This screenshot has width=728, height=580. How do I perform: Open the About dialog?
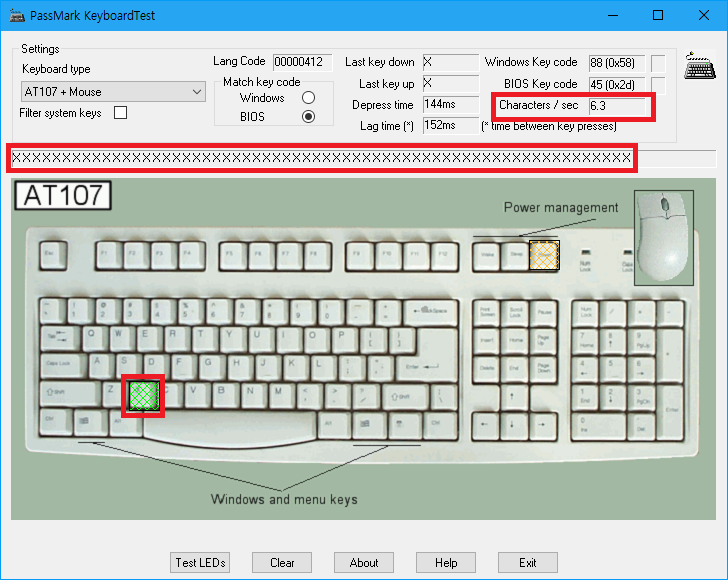(x=364, y=563)
